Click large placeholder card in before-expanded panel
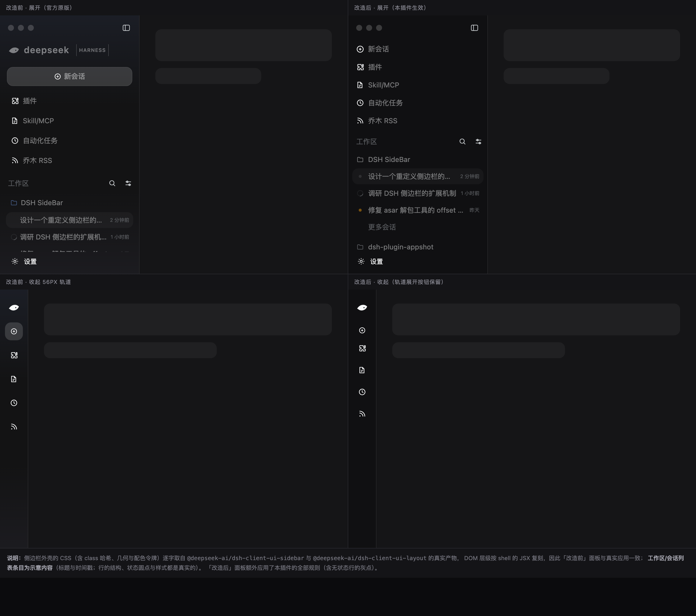The width and height of the screenshot is (696, 616). 243,45
